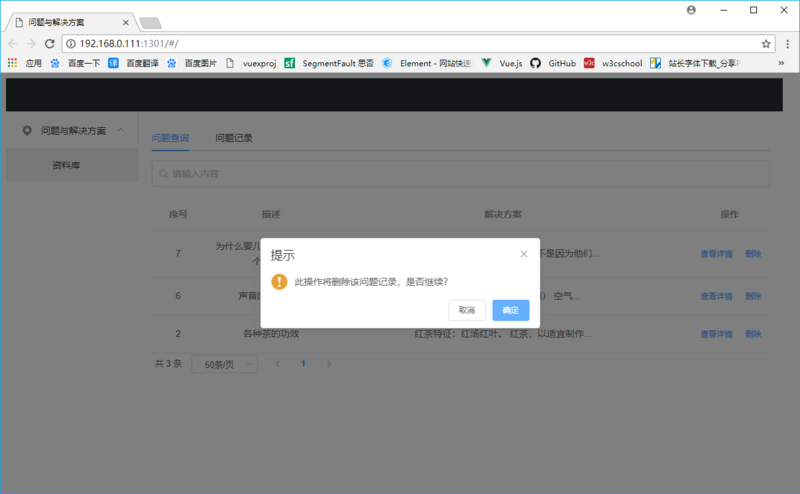Image resolution: width=800 pixels, height=494 pixels.
Task: Go forward using the browser forward arrow
Action: click(31, 44)
